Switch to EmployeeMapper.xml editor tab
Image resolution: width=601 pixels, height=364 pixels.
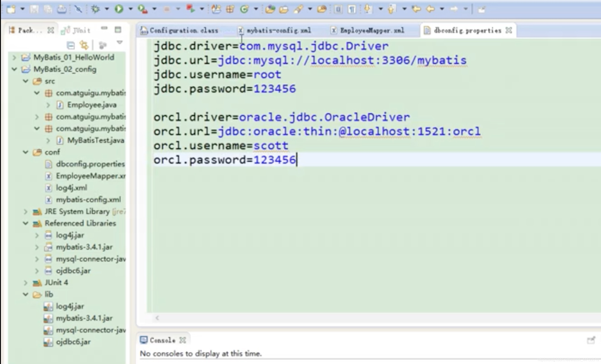[x=368, y=31]
